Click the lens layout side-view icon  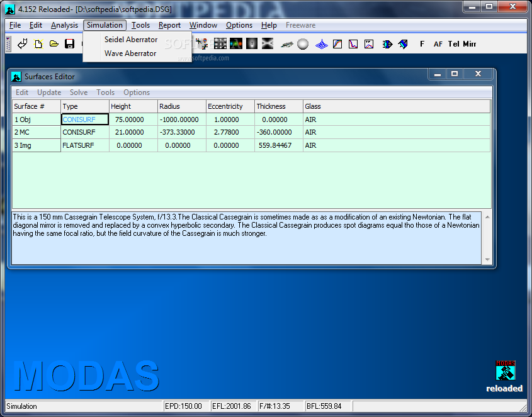pos(387,44)
